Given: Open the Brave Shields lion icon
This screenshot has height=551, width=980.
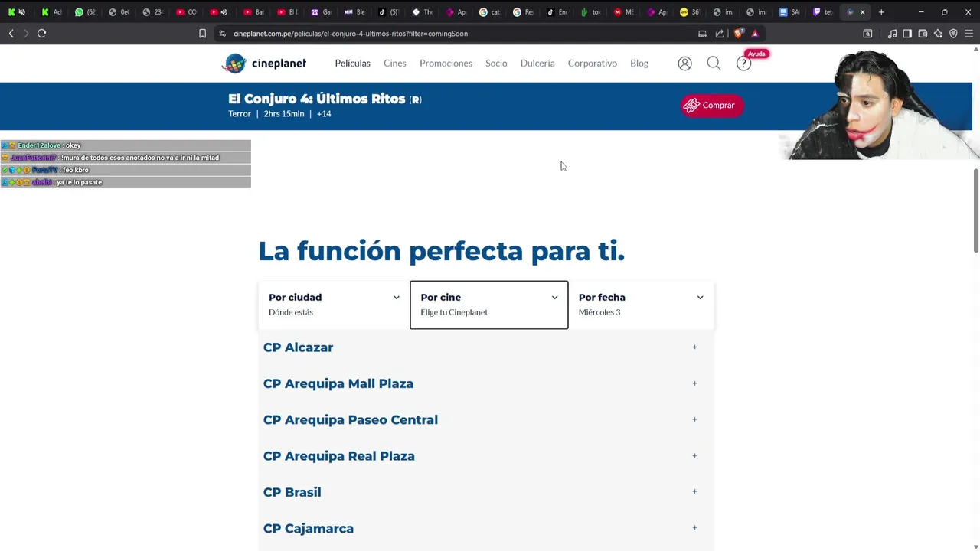Looking at the screenshot, I should pos(738,34).
